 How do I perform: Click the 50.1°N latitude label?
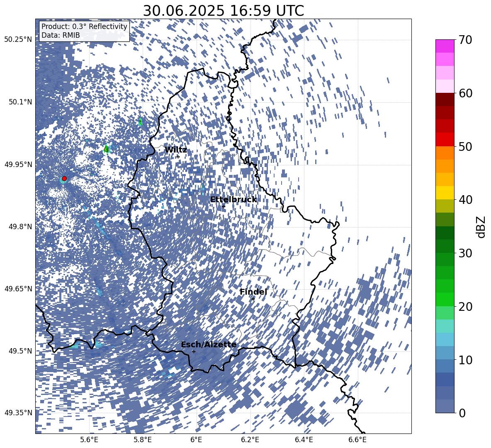20,102
